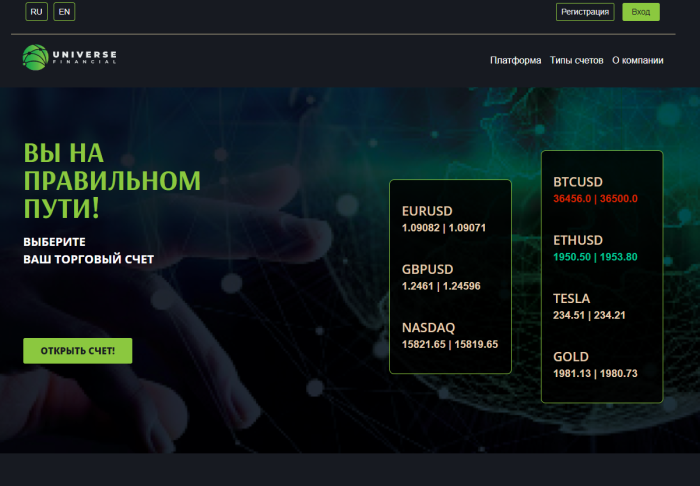Click the NASDAQ price 15821.65 | 15819.65
The width and height of the screenshot is (700, 486).
[450, 345]
